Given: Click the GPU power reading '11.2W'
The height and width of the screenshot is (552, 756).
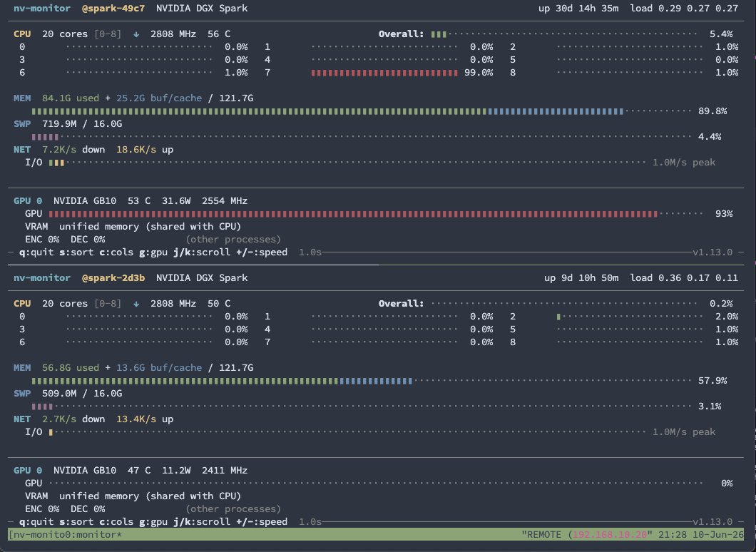Looking at the screenshot, I should tap(176, 471).
